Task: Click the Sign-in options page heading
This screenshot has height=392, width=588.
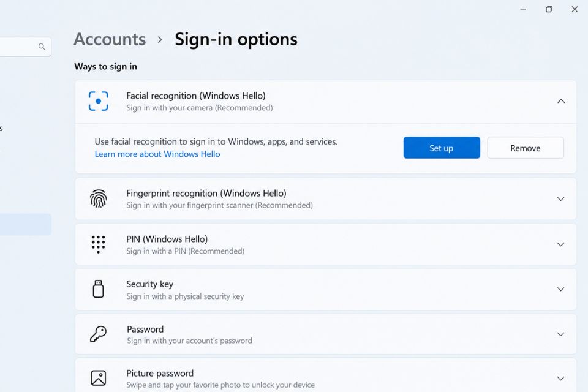Action: point(236,39)
